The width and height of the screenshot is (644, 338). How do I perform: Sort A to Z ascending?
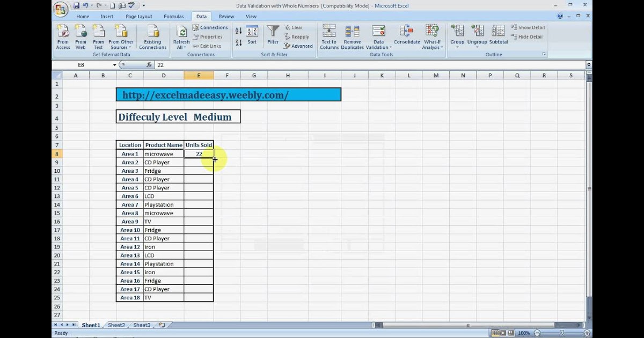238,32
